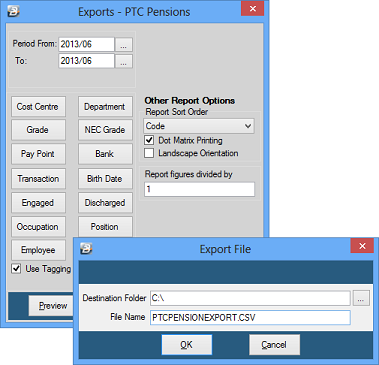Click the Export File dialog application icon
379x365 pixels.
(86, 249)
